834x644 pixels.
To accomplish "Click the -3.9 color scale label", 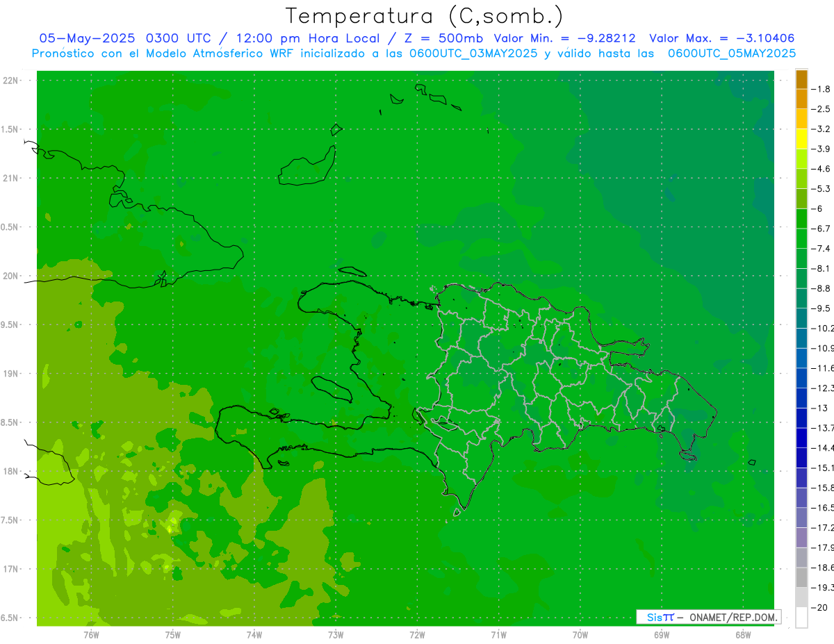I will [821, 149].
